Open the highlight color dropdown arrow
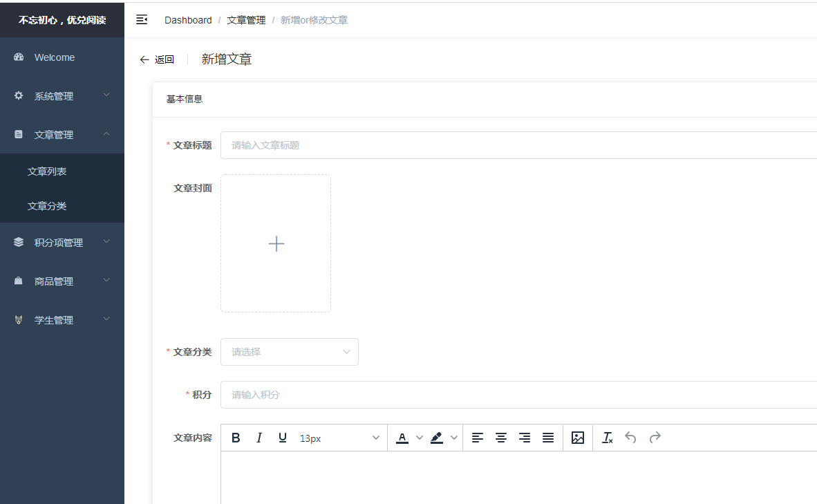Image resolution: width=817 pixels, height=504 pixels. [x=454, y=438]
